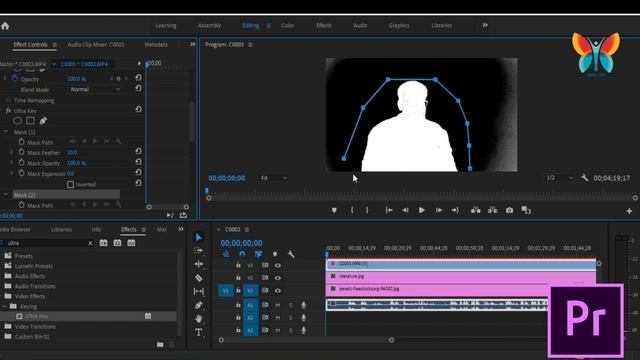The image size is (640, 360).
Task: Select the pen mask tool under Ultra Key
Action: (x=43, y=121)
